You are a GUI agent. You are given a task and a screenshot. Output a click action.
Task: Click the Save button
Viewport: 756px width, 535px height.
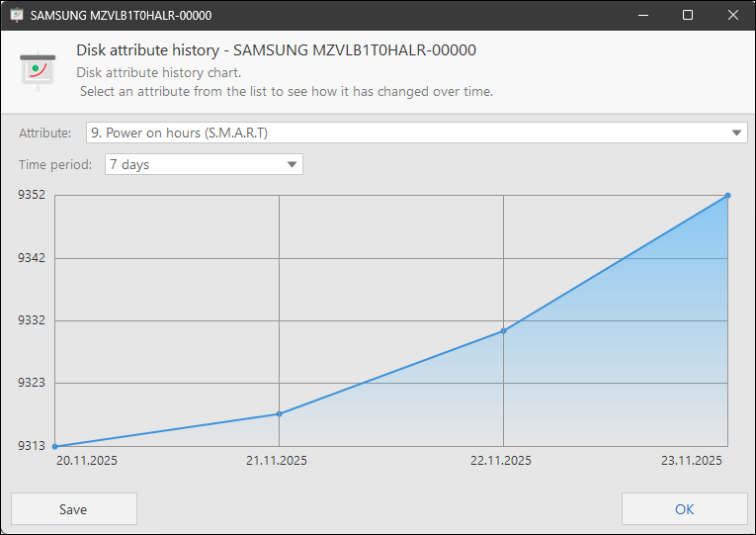(x=74, y=509)
